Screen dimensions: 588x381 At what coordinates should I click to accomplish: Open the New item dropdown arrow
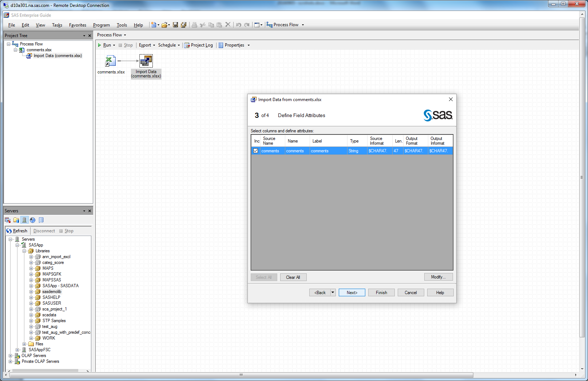pyautogui.click(x=158, y=25)
